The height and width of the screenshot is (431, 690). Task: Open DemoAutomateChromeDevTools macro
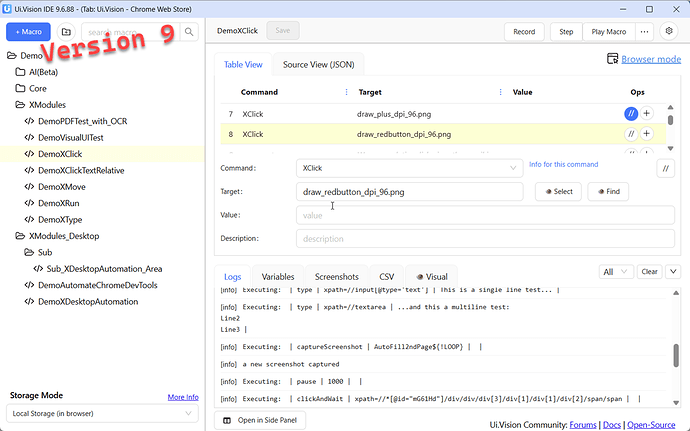pos(98,285)
